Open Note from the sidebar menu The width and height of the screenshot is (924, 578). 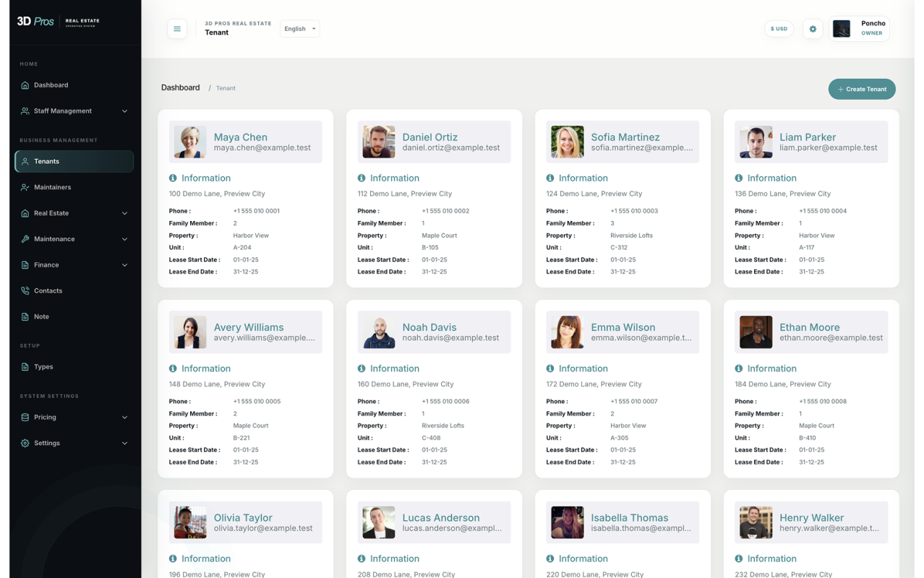tap(74, 317)
